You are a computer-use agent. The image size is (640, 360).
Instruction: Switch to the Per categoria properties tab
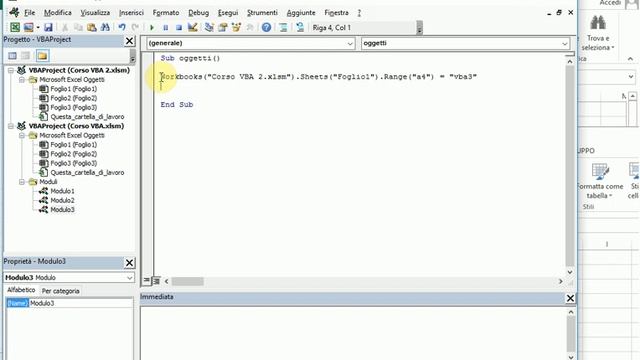click(60, 291)
